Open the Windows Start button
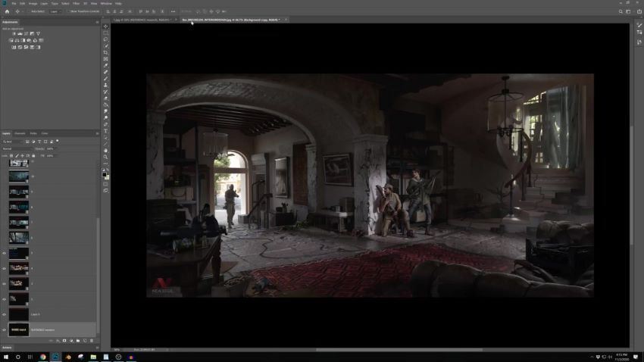The image size is (644, 362). 6,357
